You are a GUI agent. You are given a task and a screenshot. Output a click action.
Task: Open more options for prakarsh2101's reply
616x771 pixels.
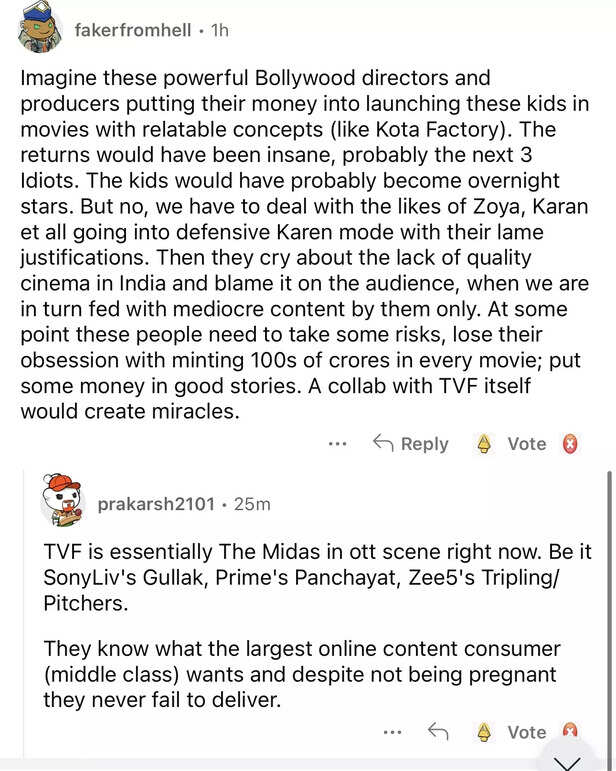392,733
